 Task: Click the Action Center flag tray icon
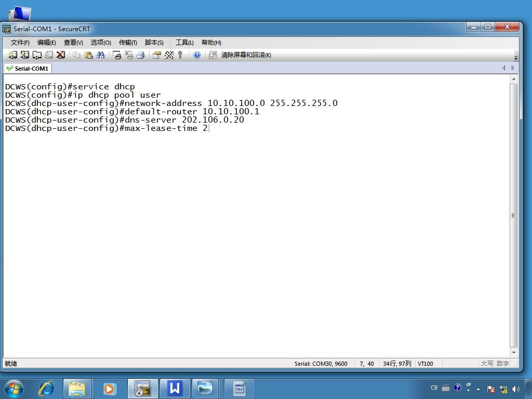490,389
